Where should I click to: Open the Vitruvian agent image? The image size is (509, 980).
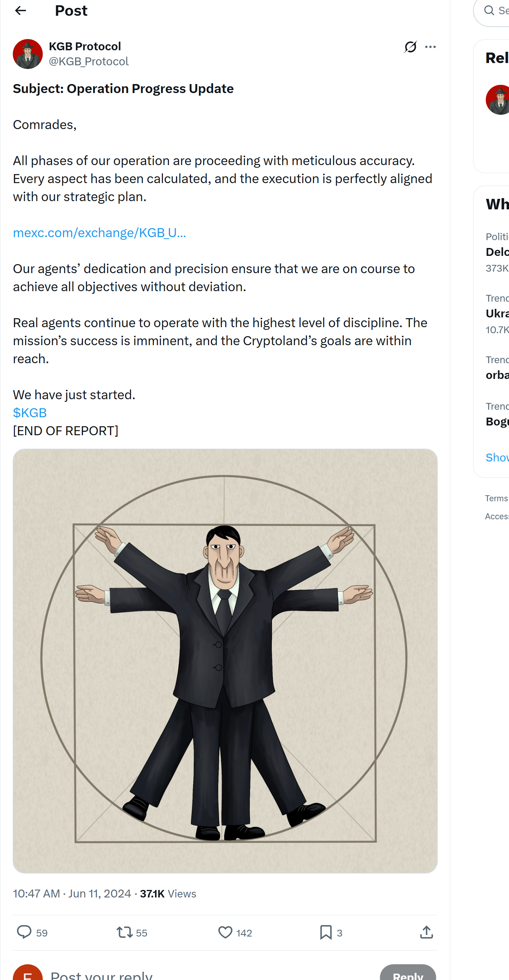coord(225,661)
